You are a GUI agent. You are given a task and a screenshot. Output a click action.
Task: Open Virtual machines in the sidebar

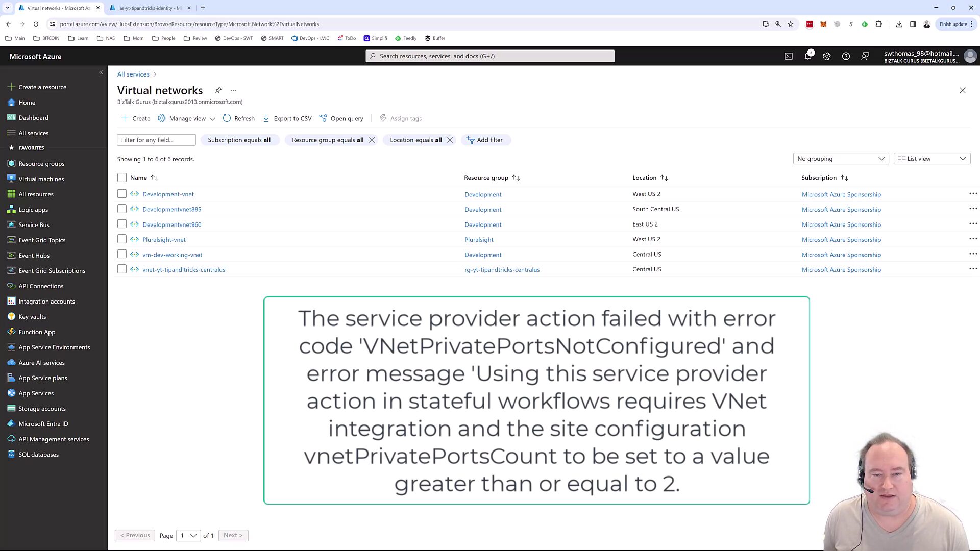[41, 179]
